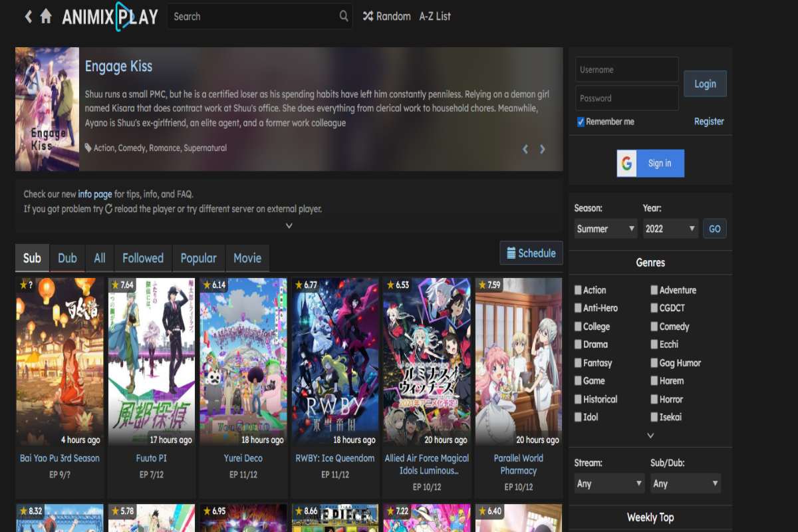Click the Username field
798x532 pixels.
[x=626, y=69]
